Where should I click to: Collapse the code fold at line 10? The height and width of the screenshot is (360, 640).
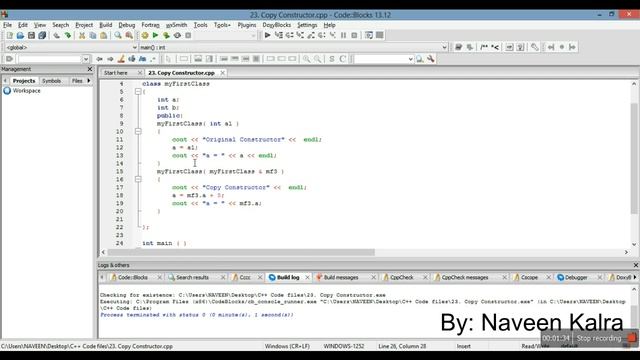coord(138,131)
